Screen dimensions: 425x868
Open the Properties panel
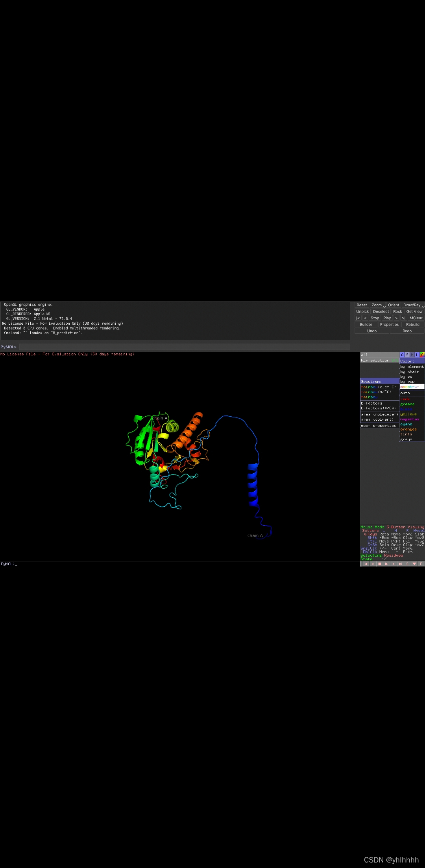tap(389, 324)
